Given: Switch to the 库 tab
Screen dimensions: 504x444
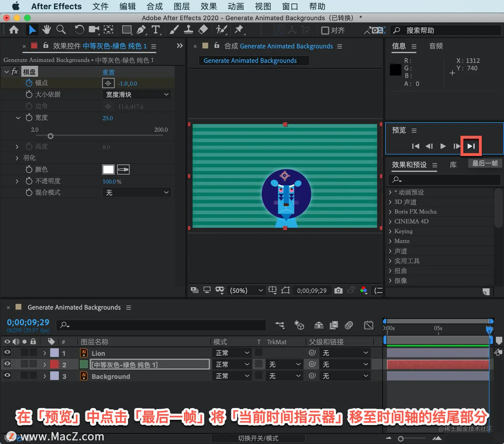Looking at the screenshot, I should point(453,165).
